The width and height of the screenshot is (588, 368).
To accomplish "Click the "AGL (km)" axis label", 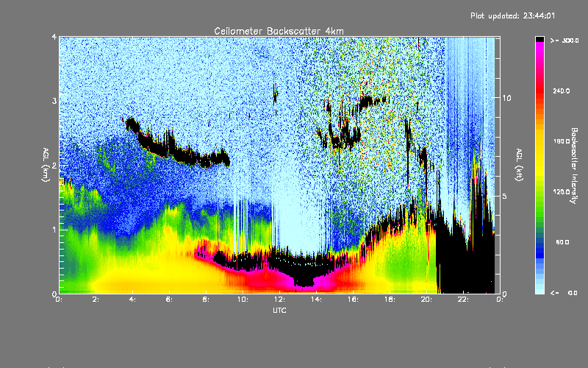I will tap(46, 165).
